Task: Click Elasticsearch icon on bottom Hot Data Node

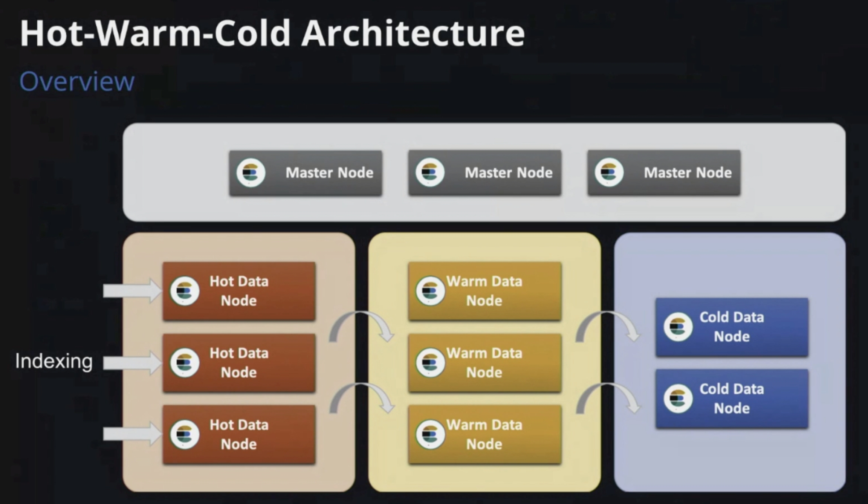Action: [x=185, y=434]
